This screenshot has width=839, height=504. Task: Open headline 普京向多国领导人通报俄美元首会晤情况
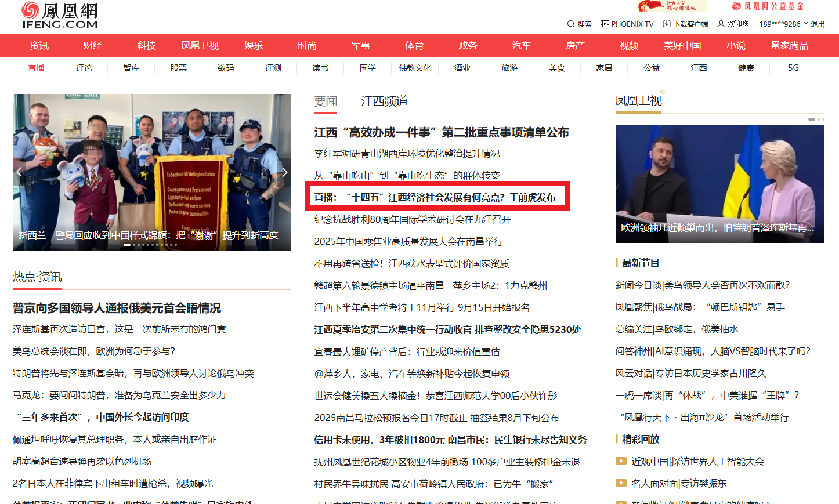coord(117,308)
